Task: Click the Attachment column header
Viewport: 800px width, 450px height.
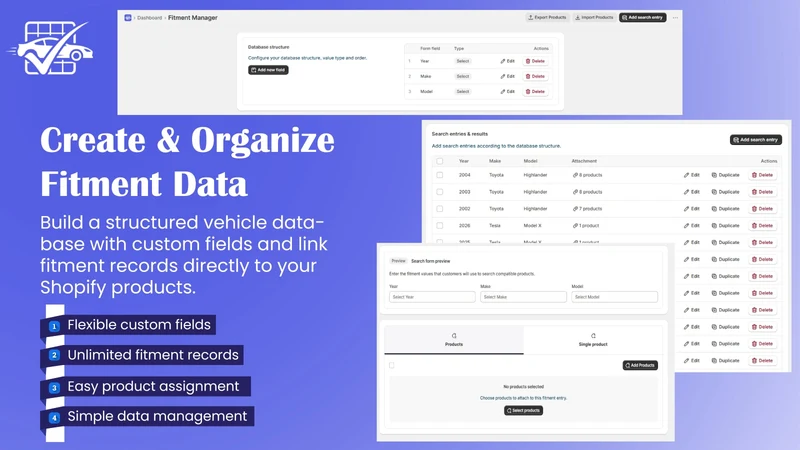Action: coord(584,161)
